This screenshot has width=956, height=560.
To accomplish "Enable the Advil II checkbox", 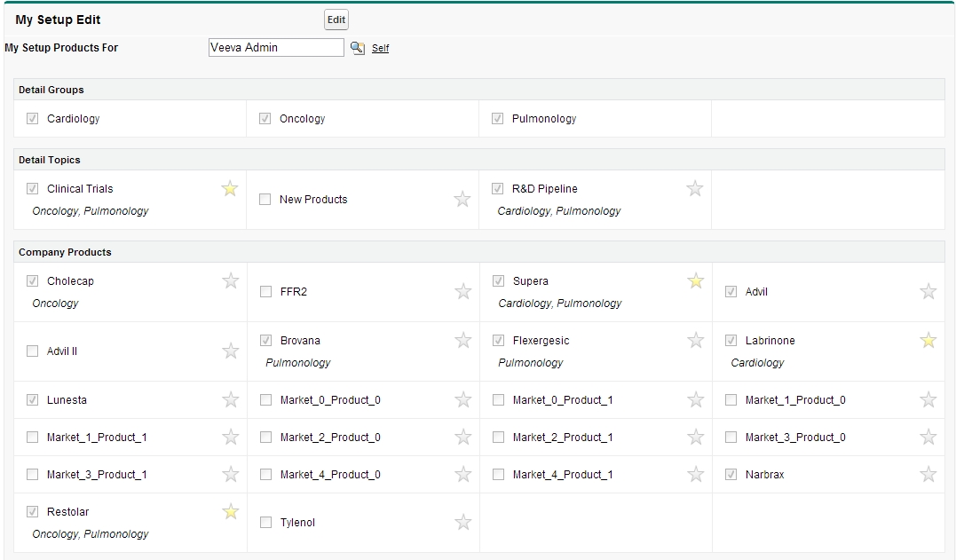I will (33, 351).
